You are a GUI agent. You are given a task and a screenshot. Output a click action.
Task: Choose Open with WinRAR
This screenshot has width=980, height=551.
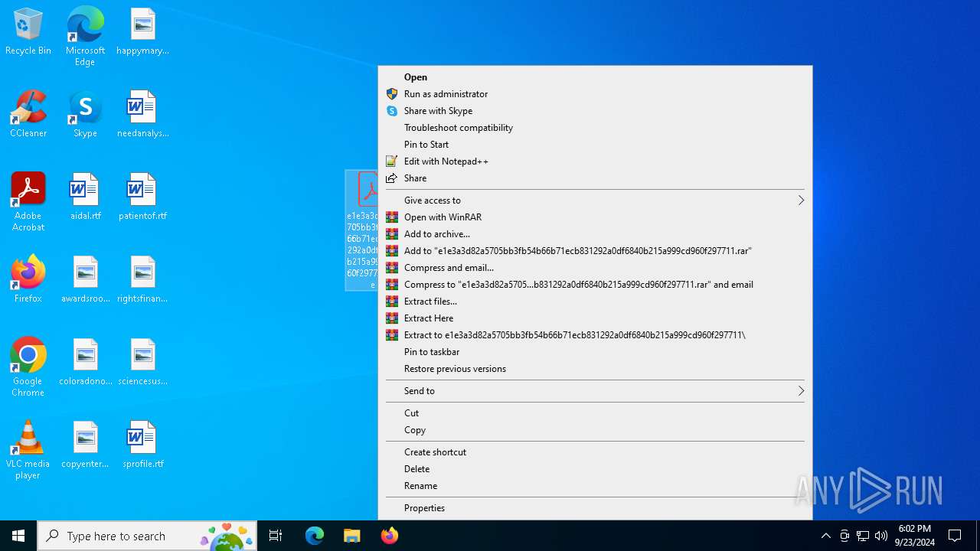click(595, 217)
